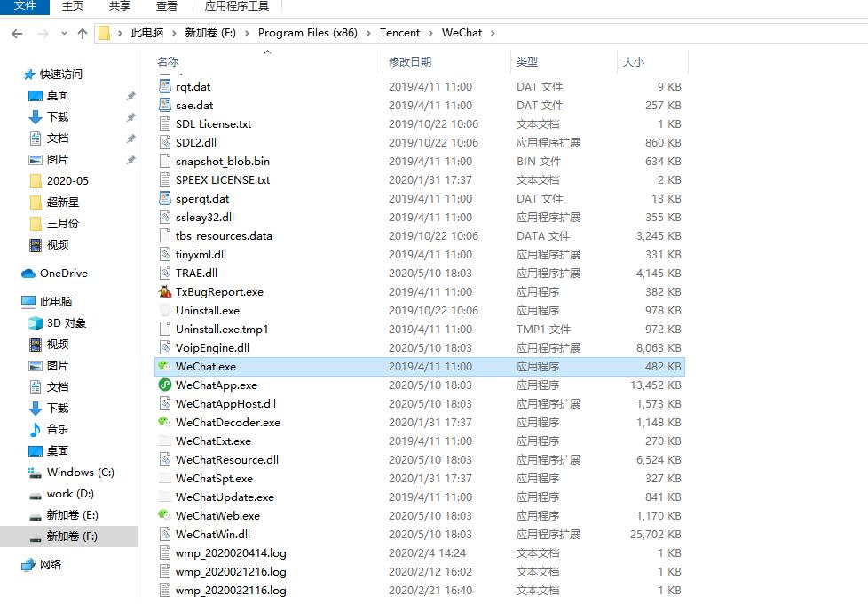
Task: Click the up-one-level arrow
Action: (82, 32)
